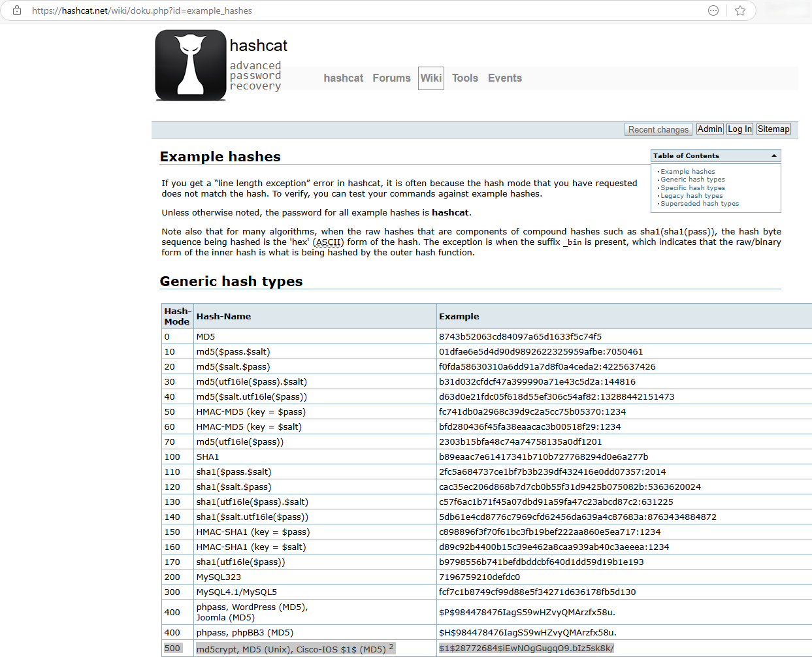Click footnote 2 superscript on md5crypt row
This screenshot has width=812, height=657.
click(x=391, y=647)
